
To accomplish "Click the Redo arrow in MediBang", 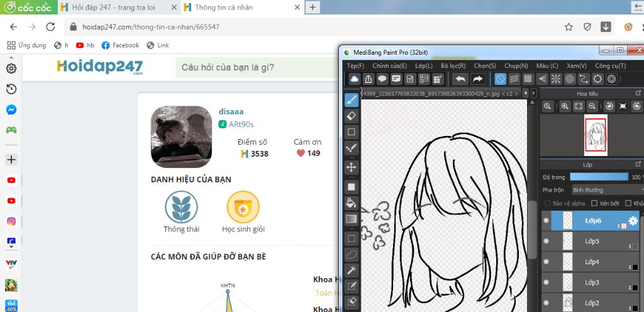I will click(477, 79).
